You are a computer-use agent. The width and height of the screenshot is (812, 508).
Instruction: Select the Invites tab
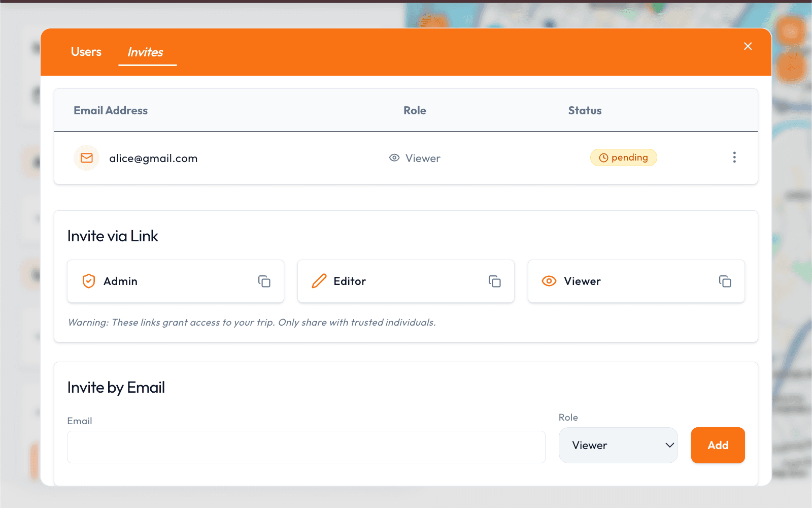coord(146,52)
